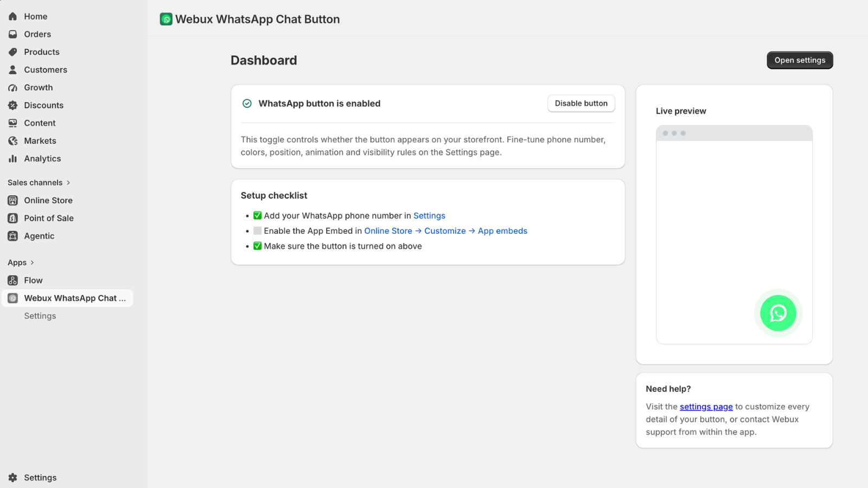
Task: Click the Webux WhatsApp sidebar app icon
Action: click(13, 298)
